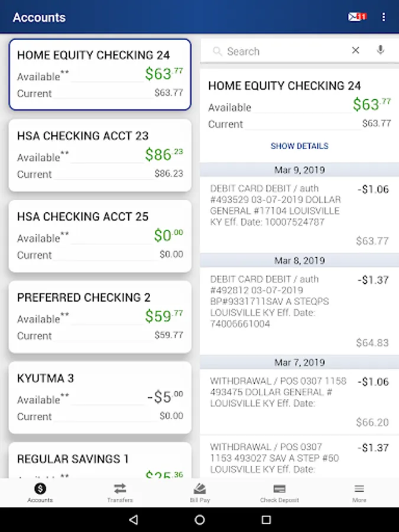Screen dimensions: 399x532
Task: Select the Accounts tab
Action: point(40,492)
